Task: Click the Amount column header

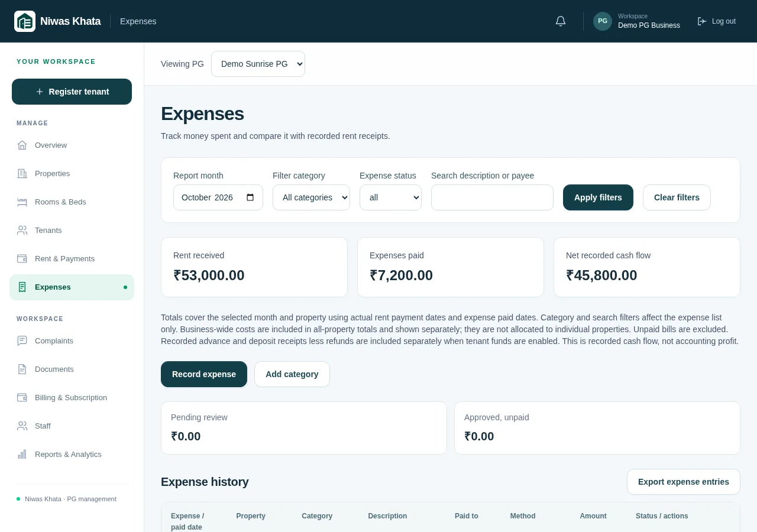Action: coord(593,516)
